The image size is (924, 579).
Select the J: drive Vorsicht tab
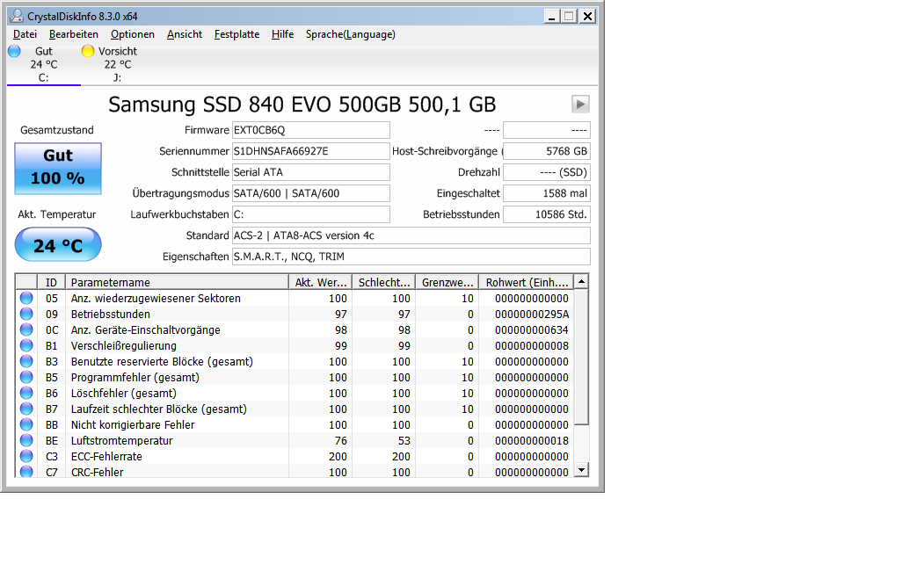[x=117, y=64]
